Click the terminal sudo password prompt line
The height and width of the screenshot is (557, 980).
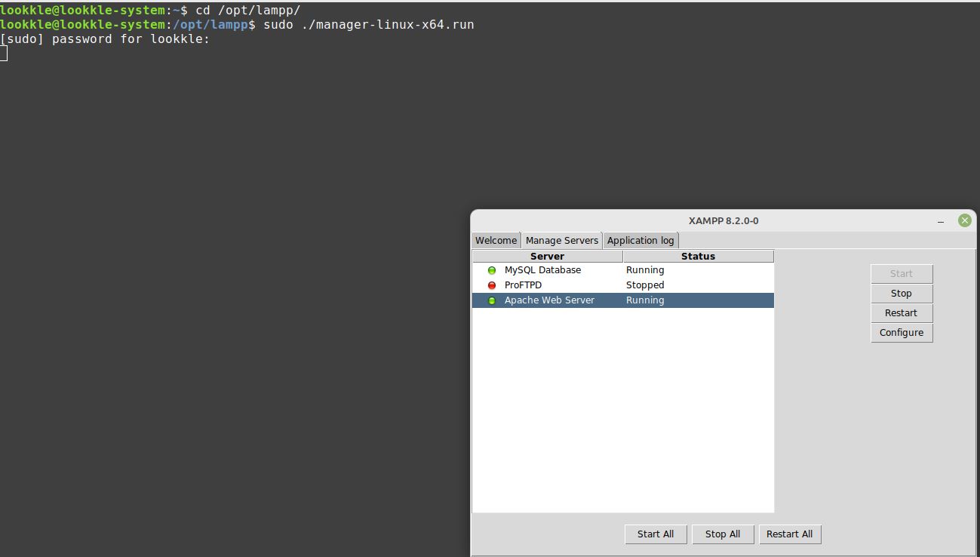tap(105, 39)
